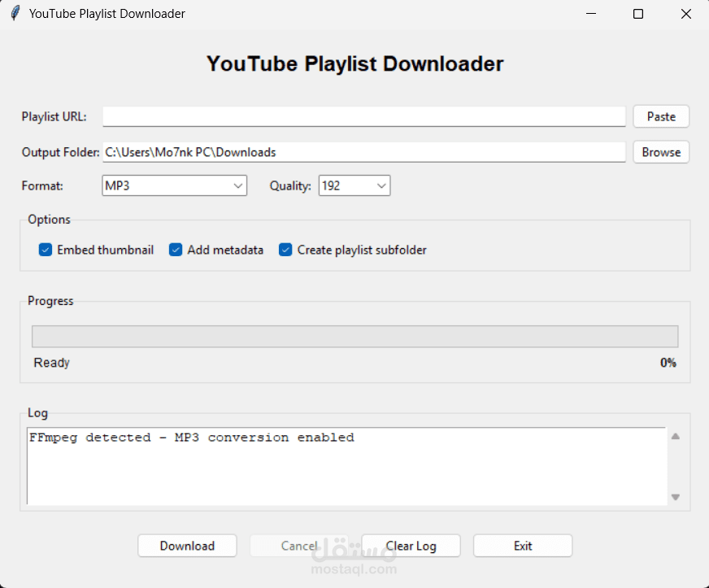Exit the application via Exit button
This screenshot has height=588, width=709.
click(522, 546)
